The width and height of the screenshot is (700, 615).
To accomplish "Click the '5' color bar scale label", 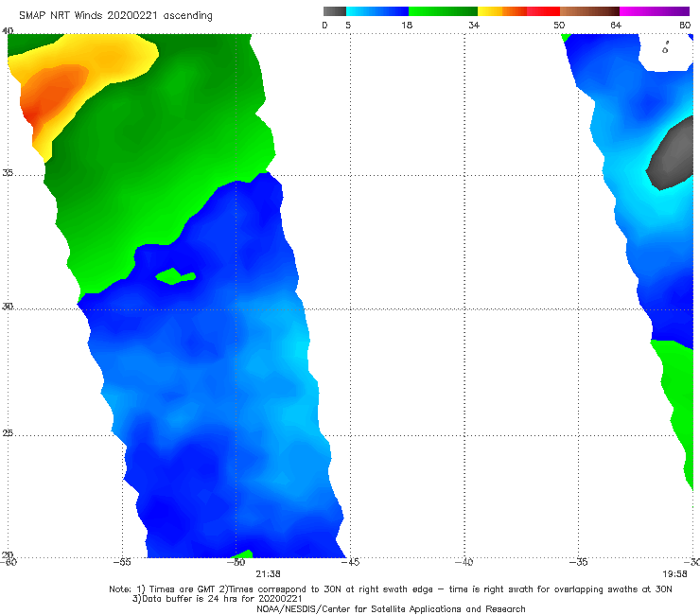I will tap(348, 25).
